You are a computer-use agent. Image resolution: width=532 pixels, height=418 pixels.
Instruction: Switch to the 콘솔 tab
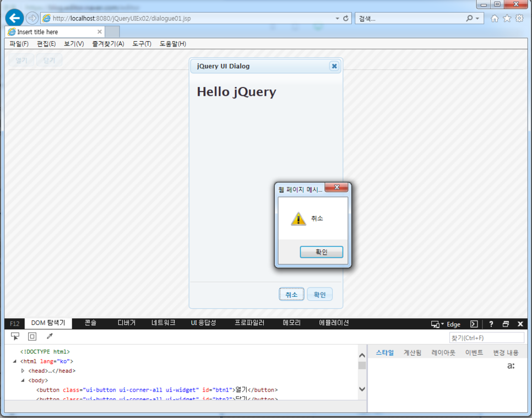[90, 323]
